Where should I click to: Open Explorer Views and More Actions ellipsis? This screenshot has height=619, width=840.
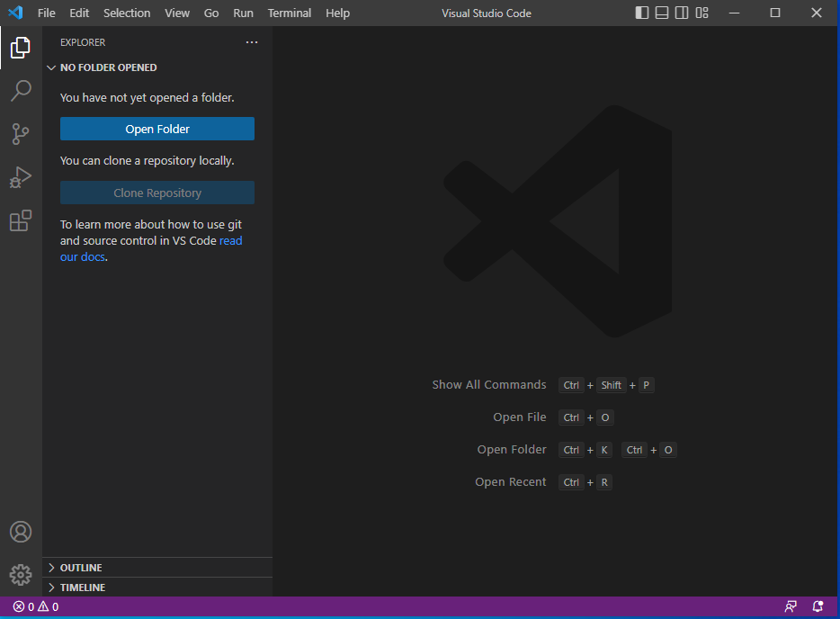click(x=252, y=42)
